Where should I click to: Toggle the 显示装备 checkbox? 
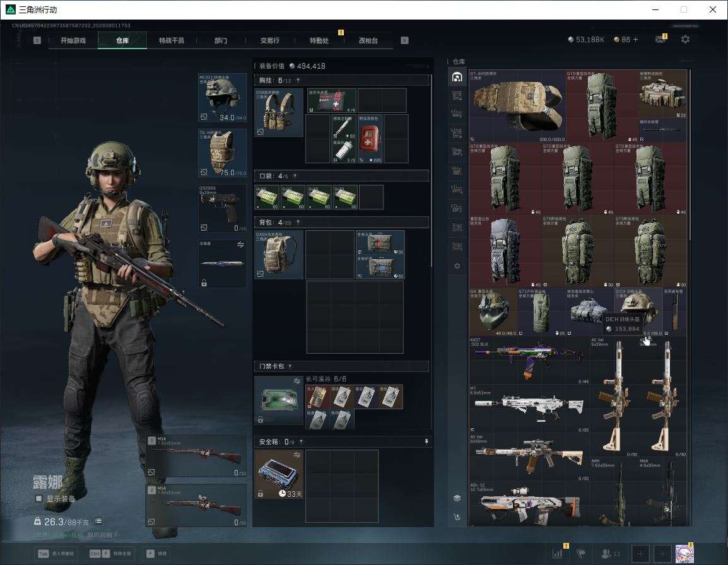39,499
